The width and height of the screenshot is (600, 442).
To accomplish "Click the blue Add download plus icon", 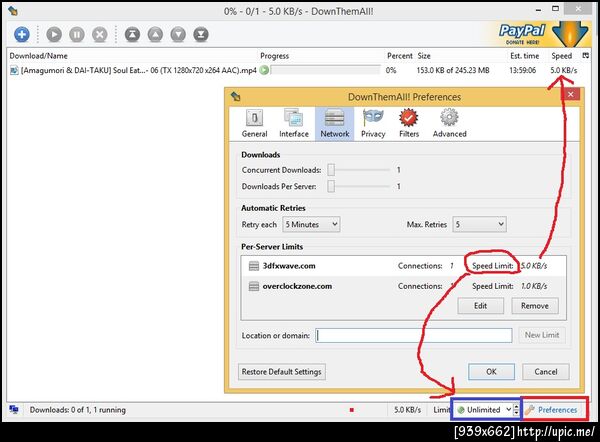I will 22,34.
